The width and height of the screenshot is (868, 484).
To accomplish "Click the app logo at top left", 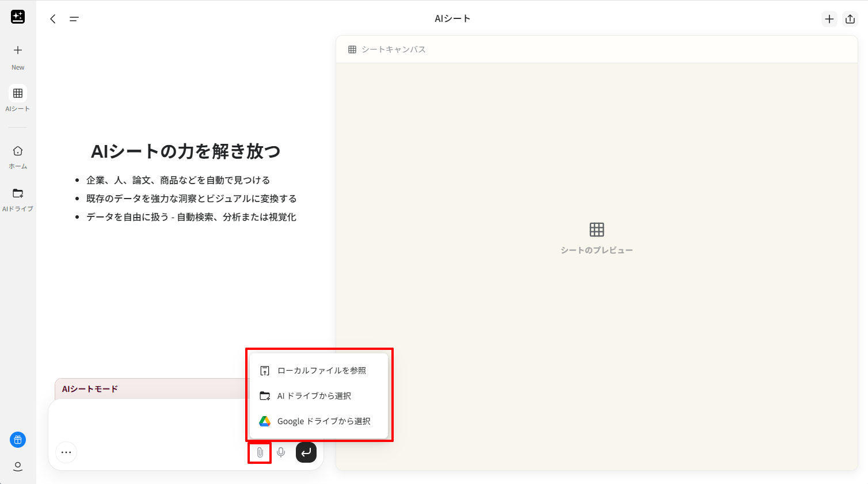I will click(18, 17).
